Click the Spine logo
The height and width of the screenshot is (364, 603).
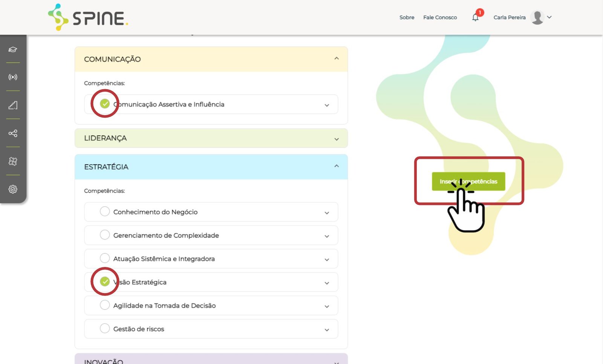88,17
